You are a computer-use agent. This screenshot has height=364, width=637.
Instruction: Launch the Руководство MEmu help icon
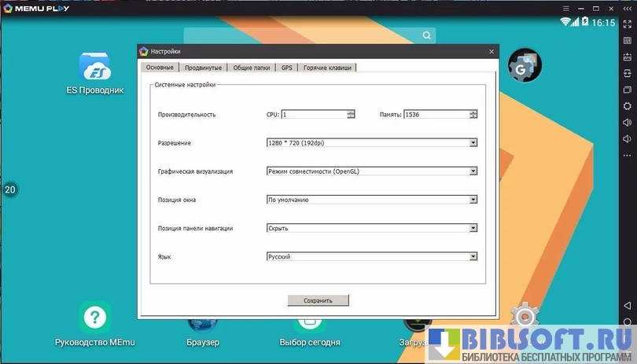click(94, 318)
